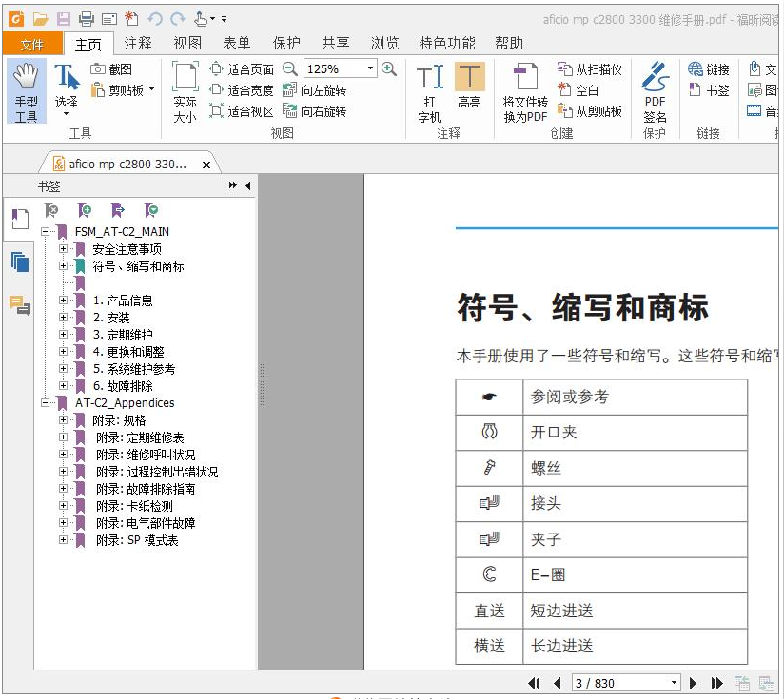Choose 适合页面 fit page view

point(242,69)
